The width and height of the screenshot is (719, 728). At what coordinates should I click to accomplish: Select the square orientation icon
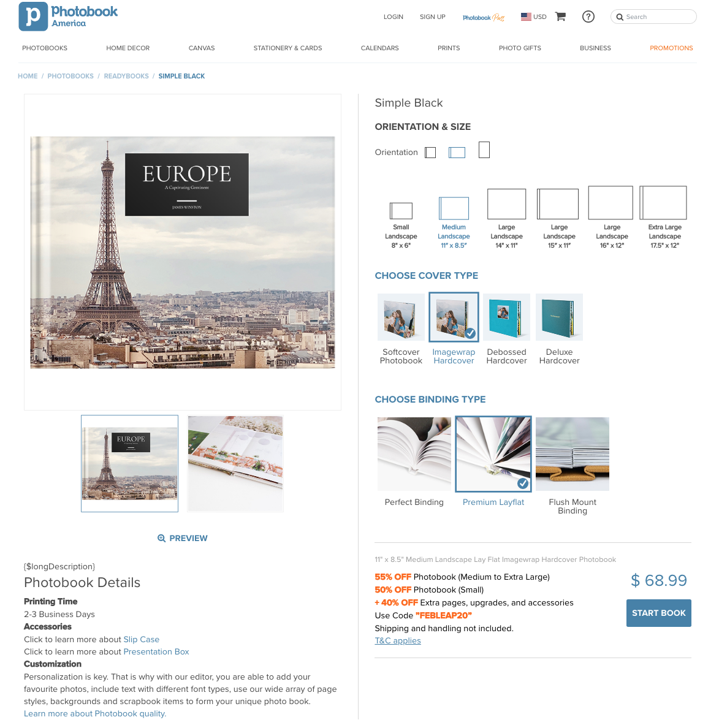coord(430,153)
